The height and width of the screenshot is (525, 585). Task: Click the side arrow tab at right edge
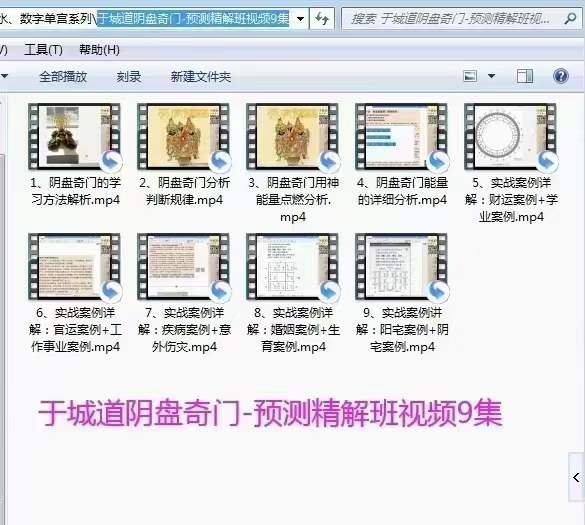(x=576, y=477)
